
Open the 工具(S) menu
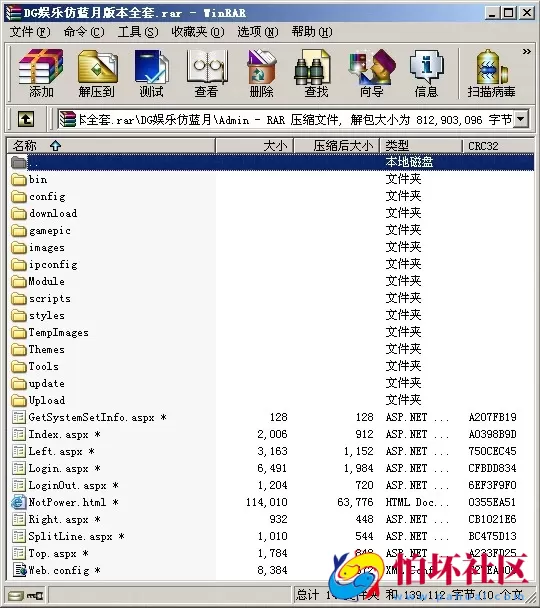138,32
